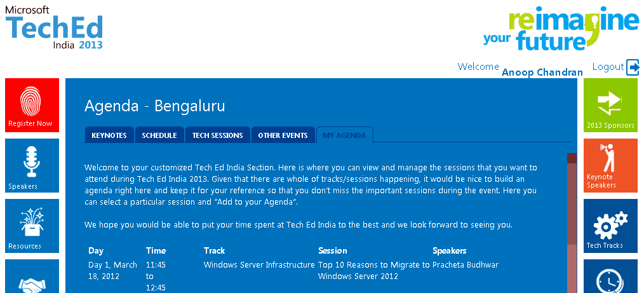This screenshot has width=644, height=293.
Task: Click the Day column header
Action: [96, 250]
